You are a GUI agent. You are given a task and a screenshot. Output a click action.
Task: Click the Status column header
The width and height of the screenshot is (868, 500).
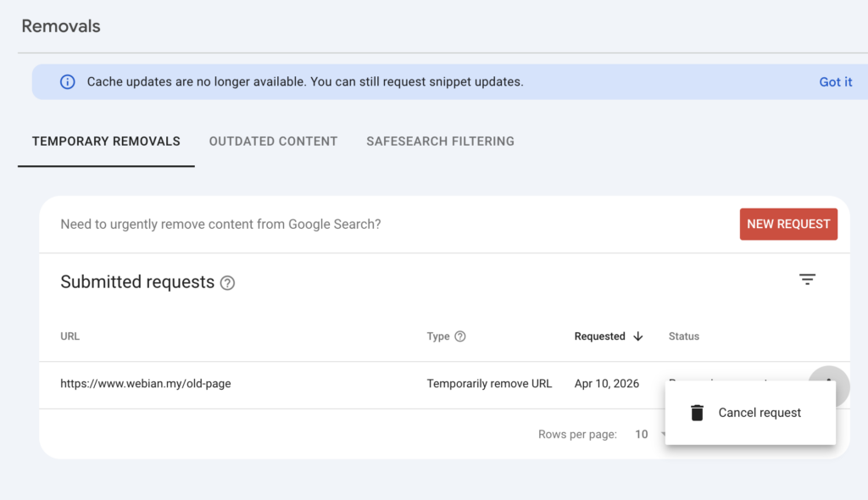pos(683,336)
